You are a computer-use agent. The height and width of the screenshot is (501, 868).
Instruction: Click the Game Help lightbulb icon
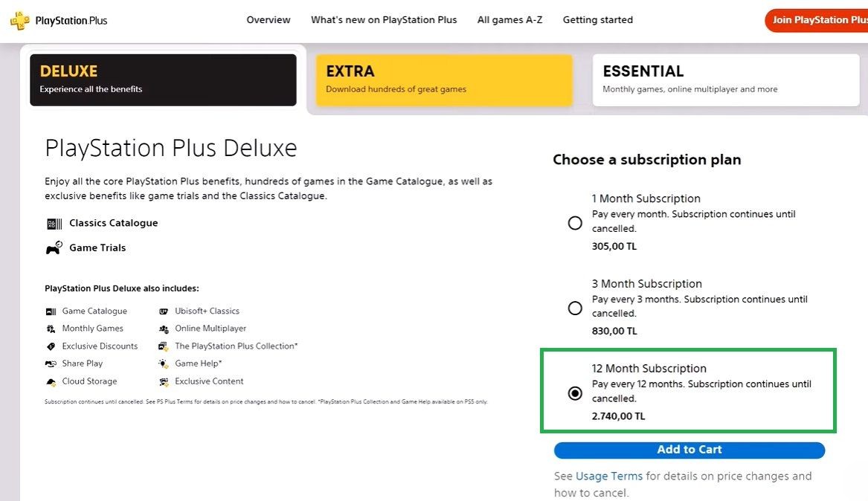(164, 363)
